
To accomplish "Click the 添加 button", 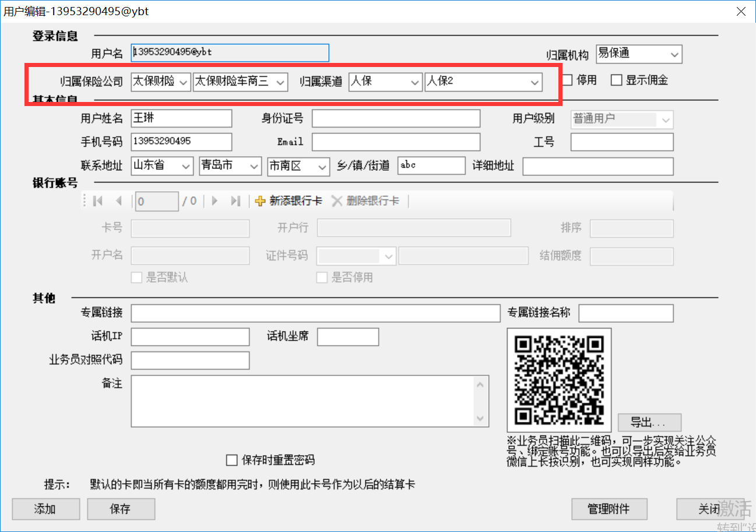I will (x=45, y=509).
